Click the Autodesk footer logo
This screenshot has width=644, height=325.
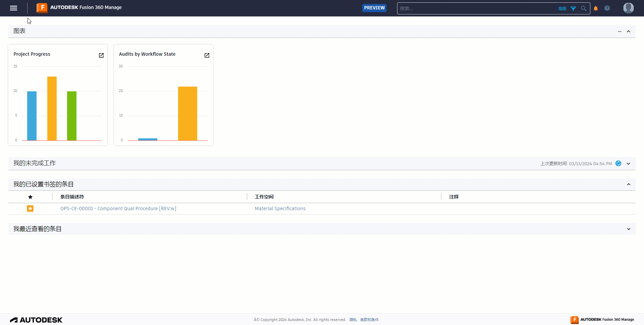click(36, 320)
